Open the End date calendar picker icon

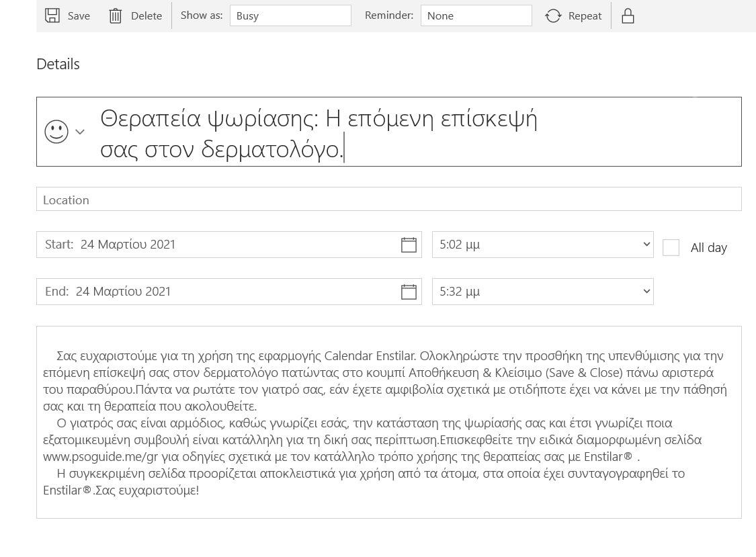click(x=409, y=292)
